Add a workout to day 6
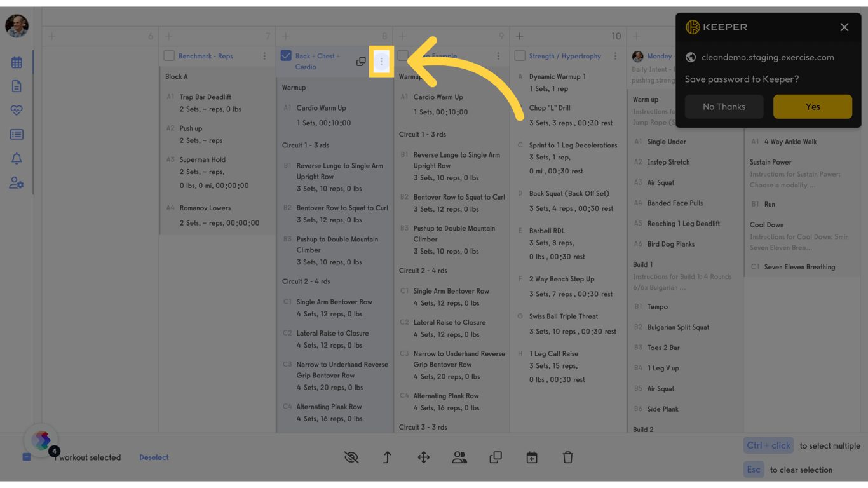The height and width of the screenshot is (488, 868). [x=52, y=36]
